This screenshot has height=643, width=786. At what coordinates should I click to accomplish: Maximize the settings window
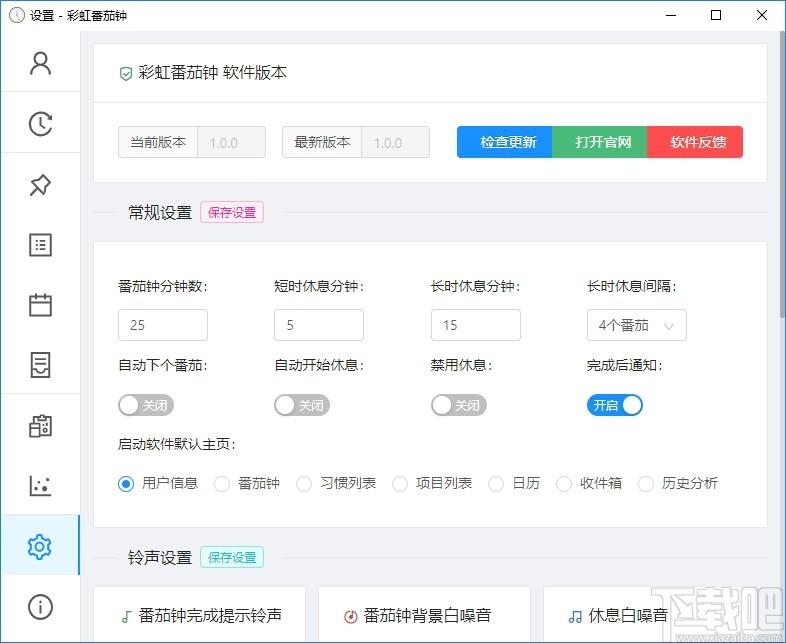pyautogui.click(x=716, y=15)
